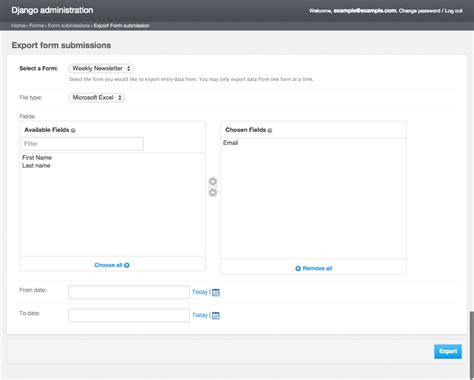Go to Home in breadcrumbs
The height and width of the screenshot is (380, 474).
click(x=18, y=26)
